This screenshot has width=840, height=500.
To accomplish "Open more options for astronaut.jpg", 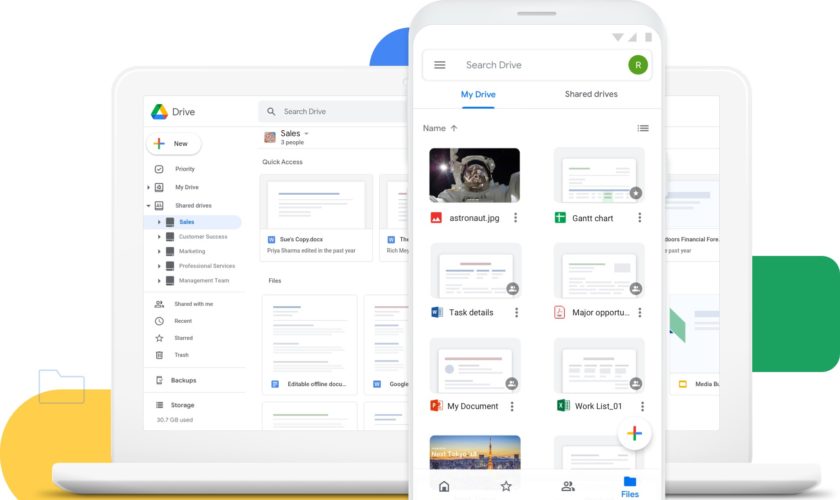I will coord(516,217).
